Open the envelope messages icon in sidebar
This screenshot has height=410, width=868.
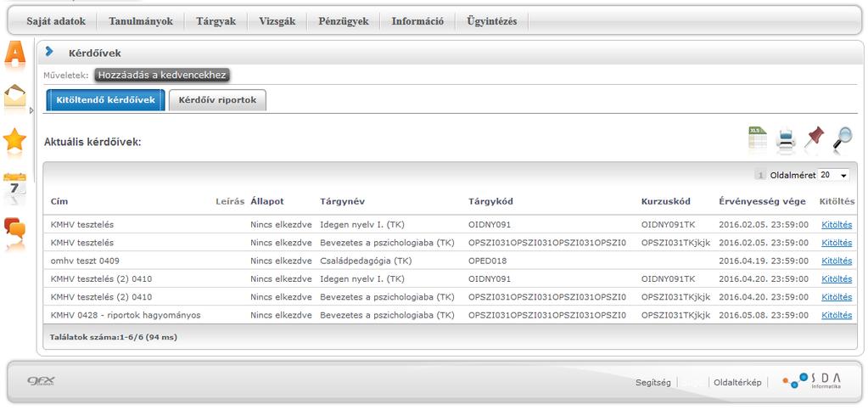pos(14,97)
